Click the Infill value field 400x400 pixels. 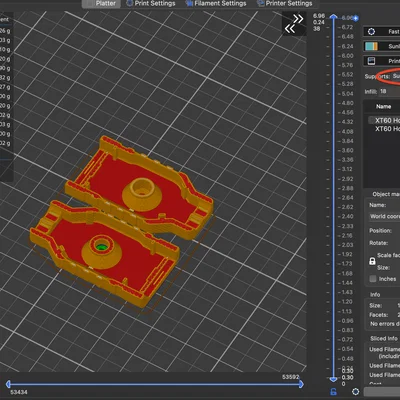pyautogui.click(x=389, y=91)
